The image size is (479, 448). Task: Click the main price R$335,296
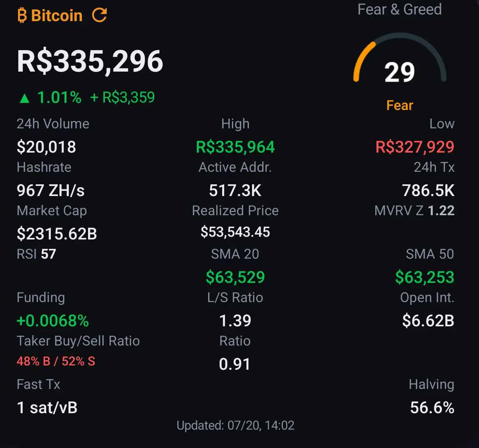90,61
